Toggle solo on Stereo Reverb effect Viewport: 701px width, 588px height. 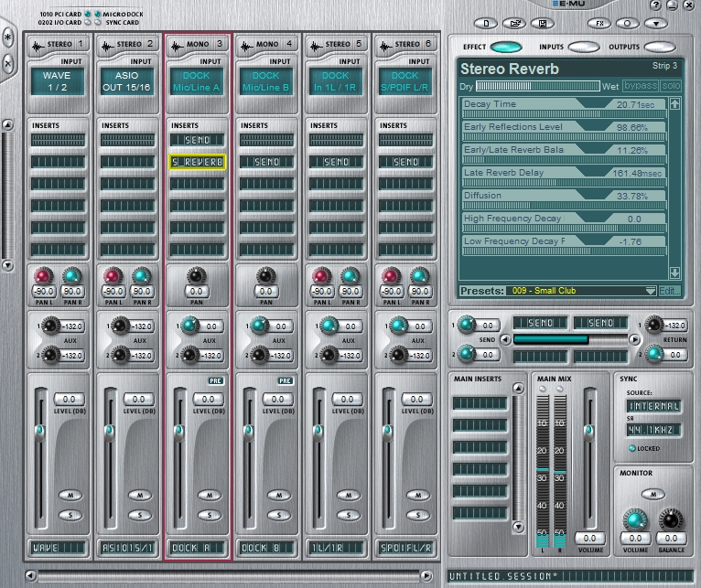[671, 86]
